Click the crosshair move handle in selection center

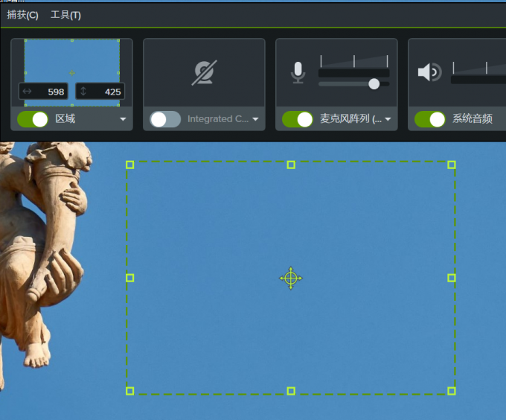click(291, 278)
